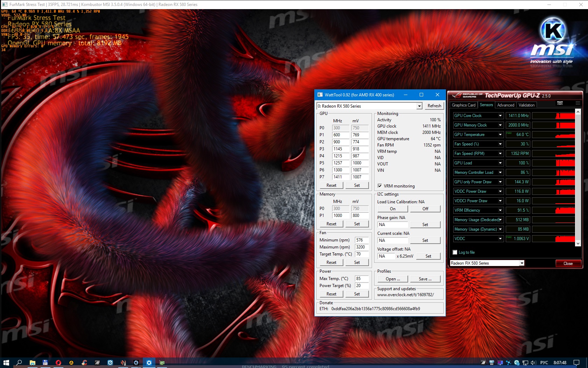
Task: Click the Voltage offset NA field
Action: point(386,256)
